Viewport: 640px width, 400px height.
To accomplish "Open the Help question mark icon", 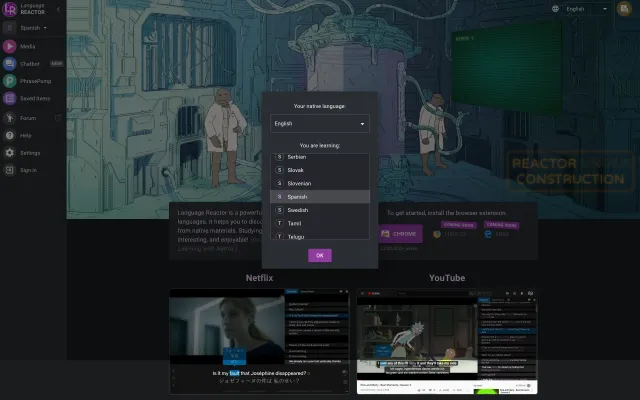I will click(9, 135).
